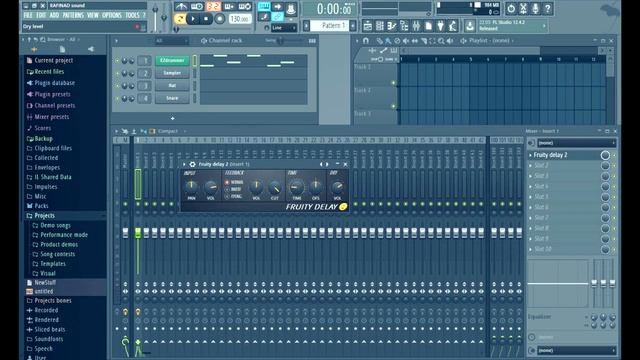Open Mixer input (none) dropdown at top
This screenshot has width=640, height=360.
(576, 143)
